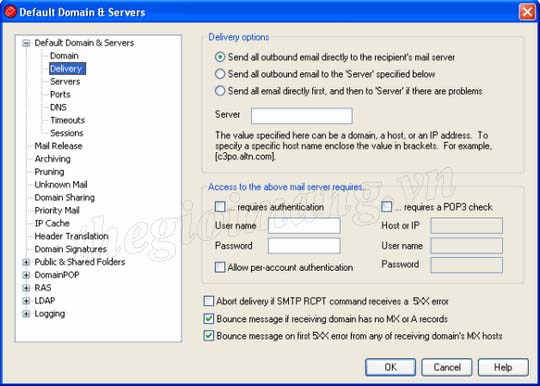Click the red MDaemon title bar icon
The width and height of the screenshot is (540, 386).
(x=10, y=11)
